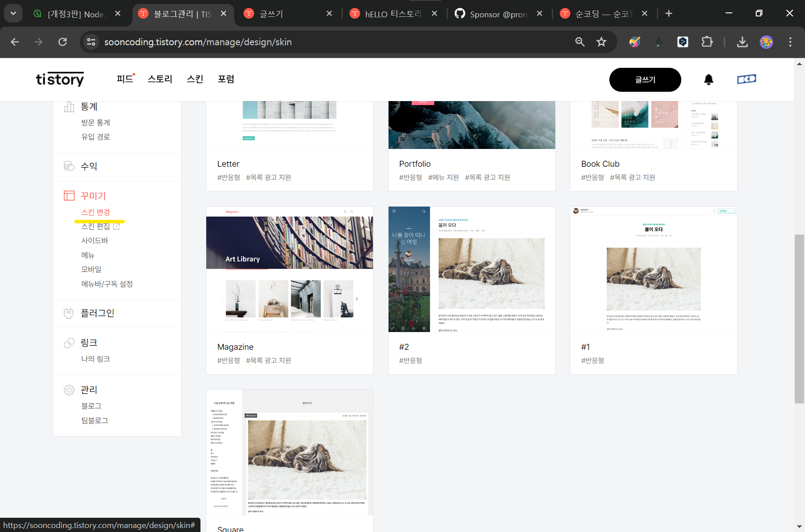Open the 스킨 menu in header
This screenshot has height=532, width=805.
(195, 79)
